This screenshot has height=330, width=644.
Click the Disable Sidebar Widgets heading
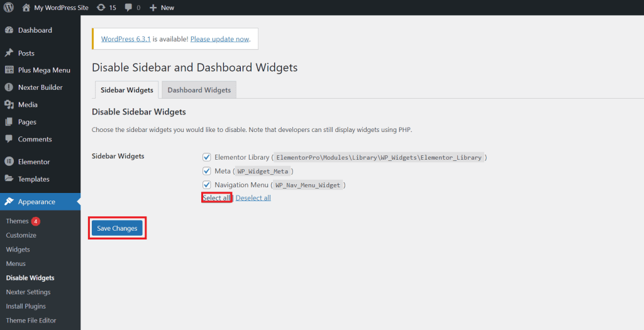point(139,112)
